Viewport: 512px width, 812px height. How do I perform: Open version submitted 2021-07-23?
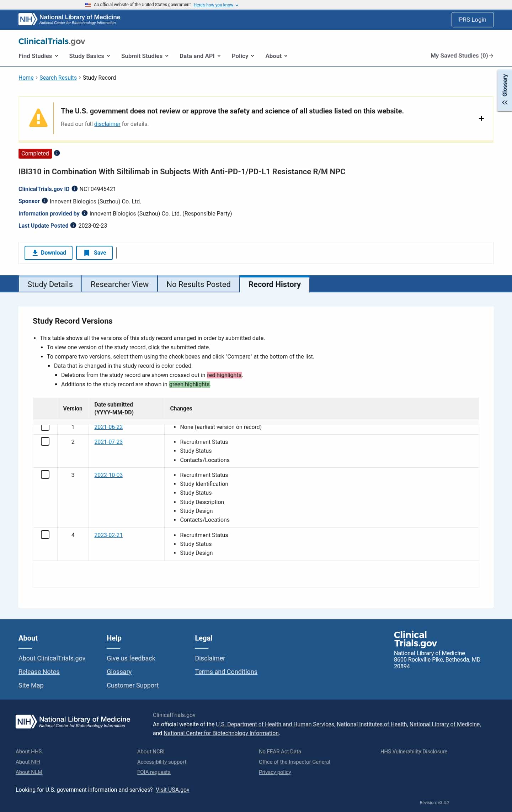click(x=108, y=442)
